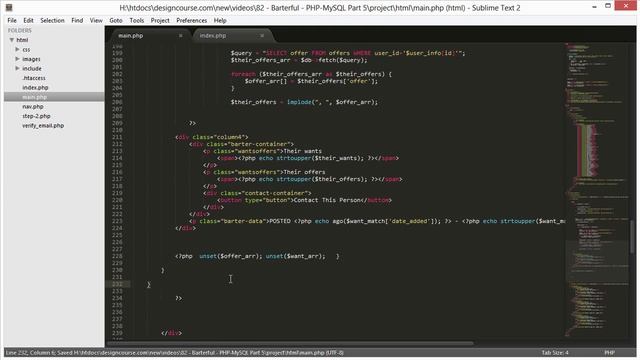Image resolution: width=640 pixels, height=360 pixels.
Task: Click the horizontal scrollbar at bottom
Action: pos(291,343)
